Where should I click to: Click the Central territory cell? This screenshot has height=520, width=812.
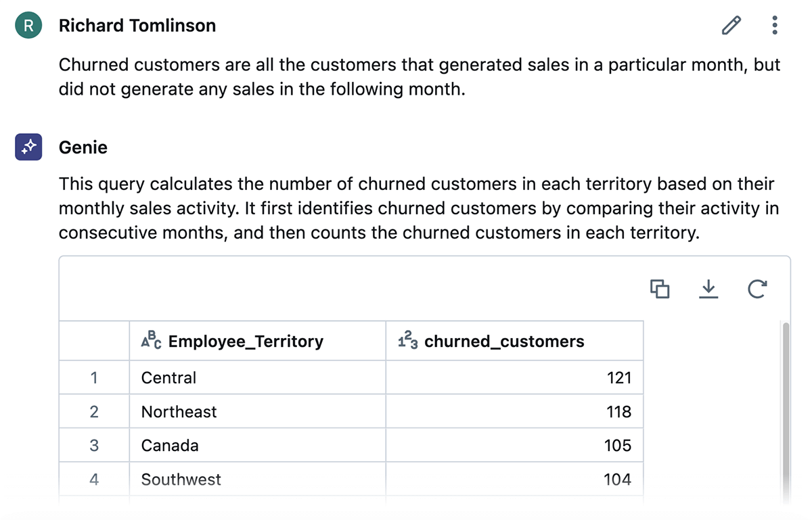169,377
